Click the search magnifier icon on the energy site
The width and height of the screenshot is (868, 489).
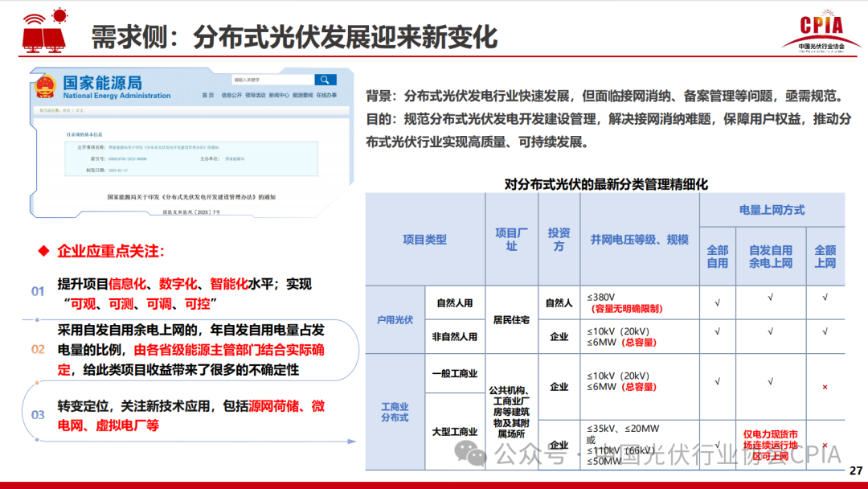(325, 80)
